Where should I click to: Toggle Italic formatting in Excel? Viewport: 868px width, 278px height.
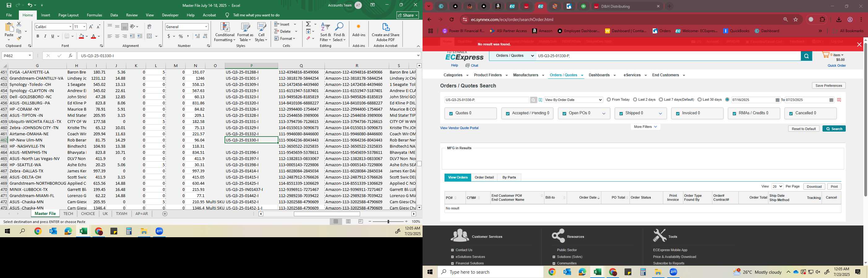pyautogui.click(x=45, y=36)
